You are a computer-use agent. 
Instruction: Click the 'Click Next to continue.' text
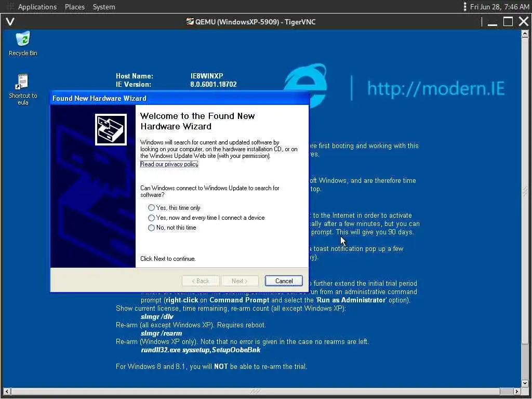click(168, 259)
